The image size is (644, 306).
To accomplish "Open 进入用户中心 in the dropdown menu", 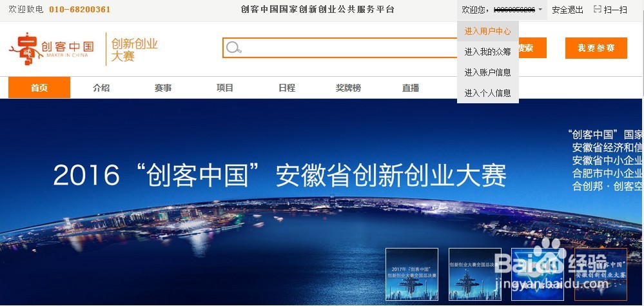I will pos(487,31).
